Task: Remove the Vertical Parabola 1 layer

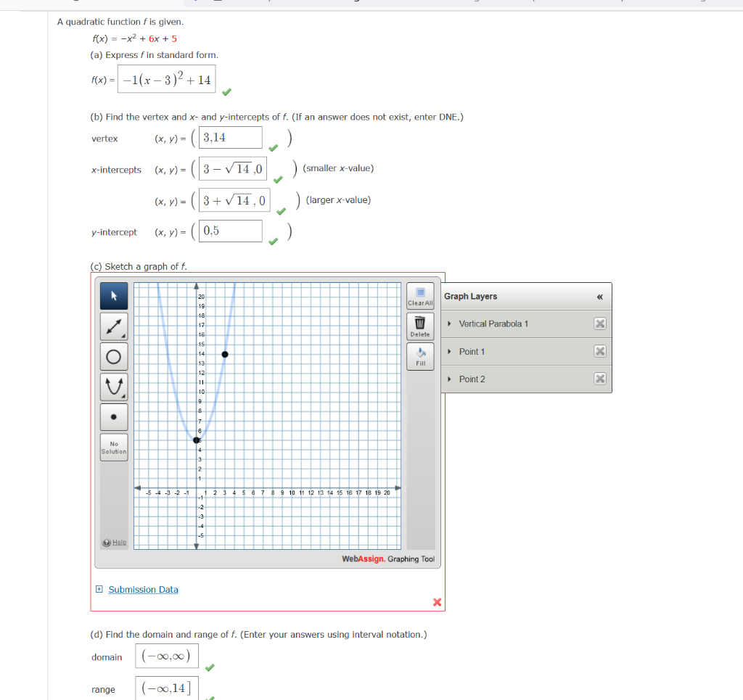Action: 600,324
